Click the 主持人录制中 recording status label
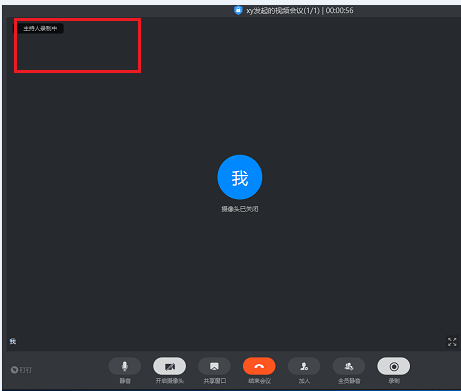Screen dimensions: 461x391 (40, 28)
